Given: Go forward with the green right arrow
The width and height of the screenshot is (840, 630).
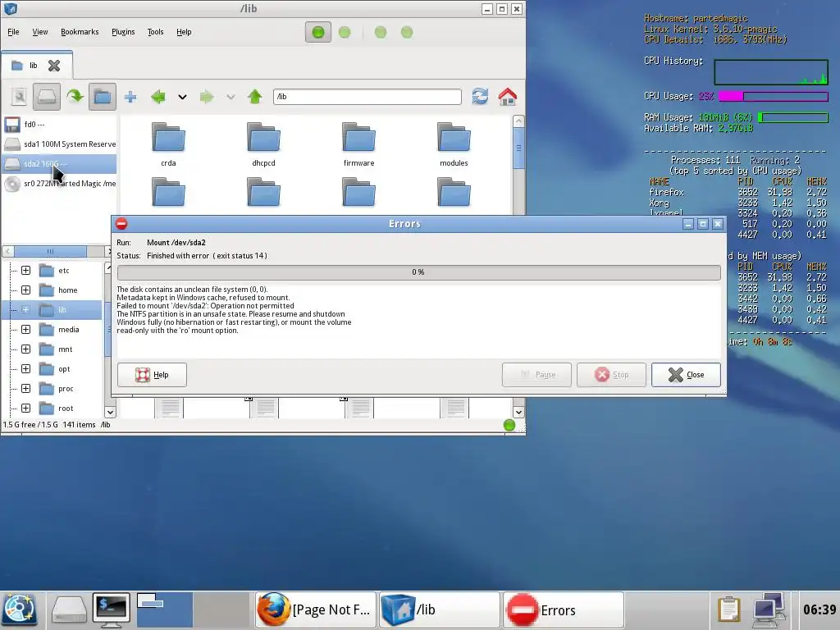Looking at the screenshot, I should 206,97.
